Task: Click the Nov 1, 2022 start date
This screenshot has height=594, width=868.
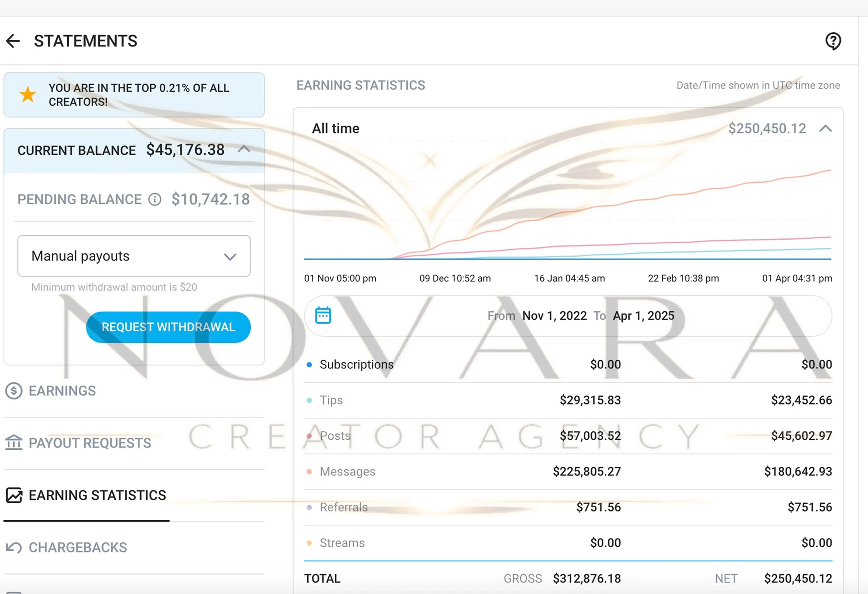Action: click(x=554, y=316)
